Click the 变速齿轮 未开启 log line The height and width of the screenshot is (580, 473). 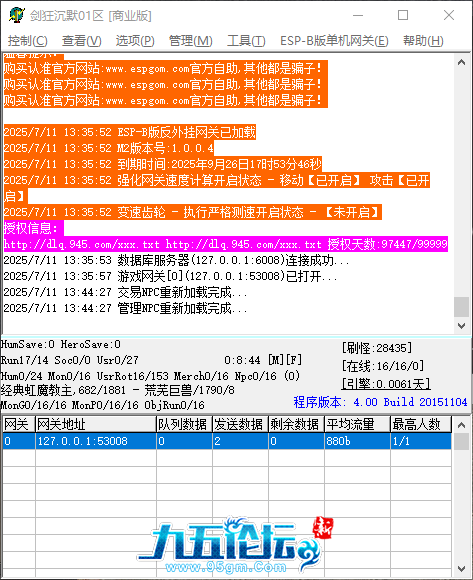coord(192,212)
